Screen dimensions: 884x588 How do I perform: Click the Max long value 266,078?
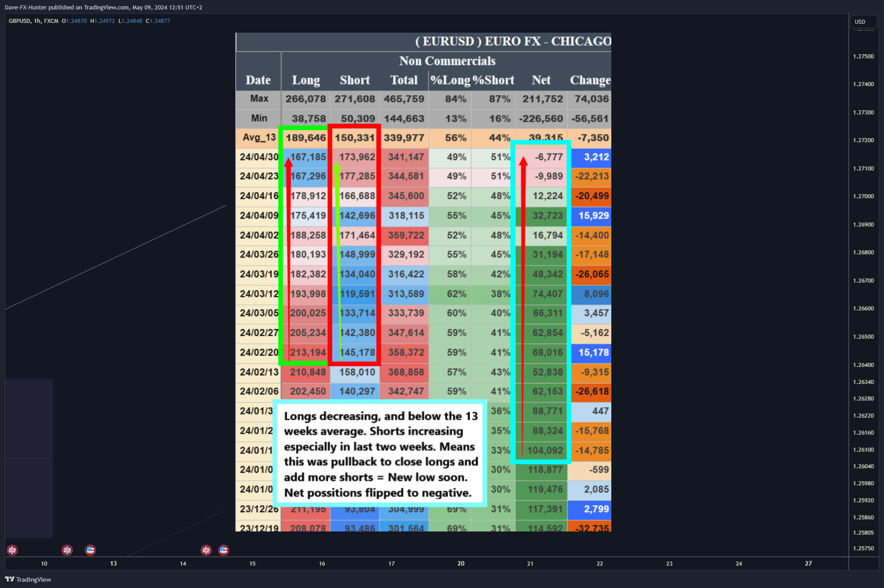click(x=305, y=99)
